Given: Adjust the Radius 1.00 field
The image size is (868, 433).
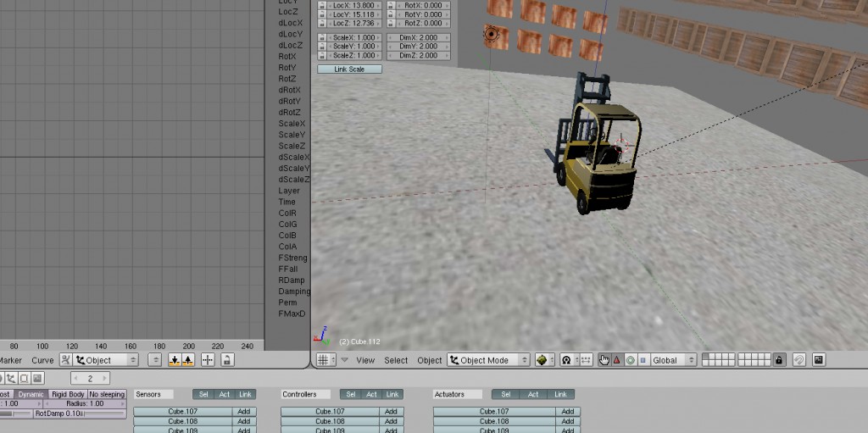Looking at the screenshot, I should (85, 403).
